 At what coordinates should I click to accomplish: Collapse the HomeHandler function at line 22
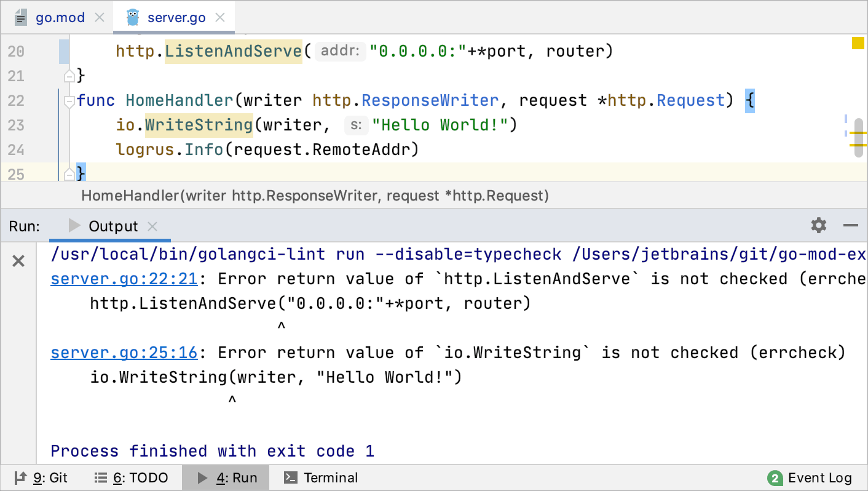pos(69,101)
